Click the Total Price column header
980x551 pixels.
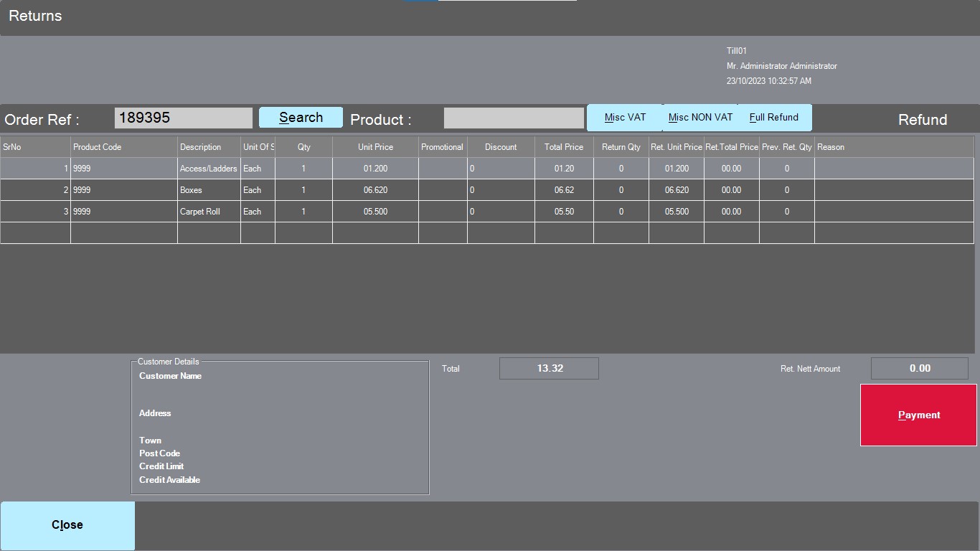[563, 147]
